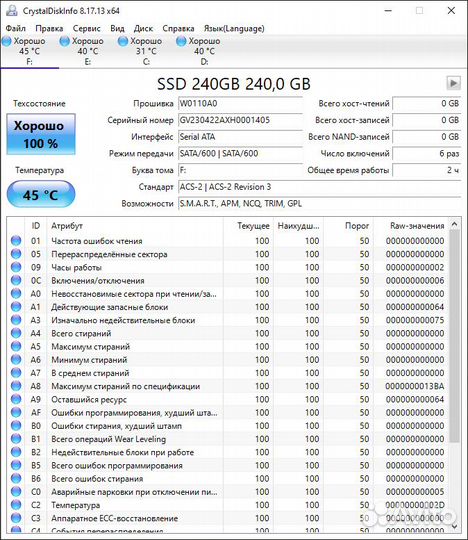Click the status icon of attribute 09
Screen dimensions: 468x540
(16, 267)
